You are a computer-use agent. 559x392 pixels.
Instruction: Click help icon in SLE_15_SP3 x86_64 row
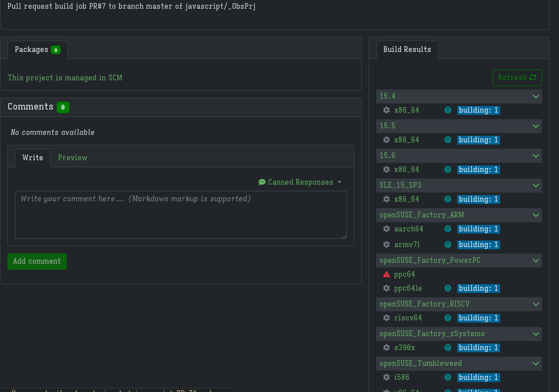coord(448,199)
